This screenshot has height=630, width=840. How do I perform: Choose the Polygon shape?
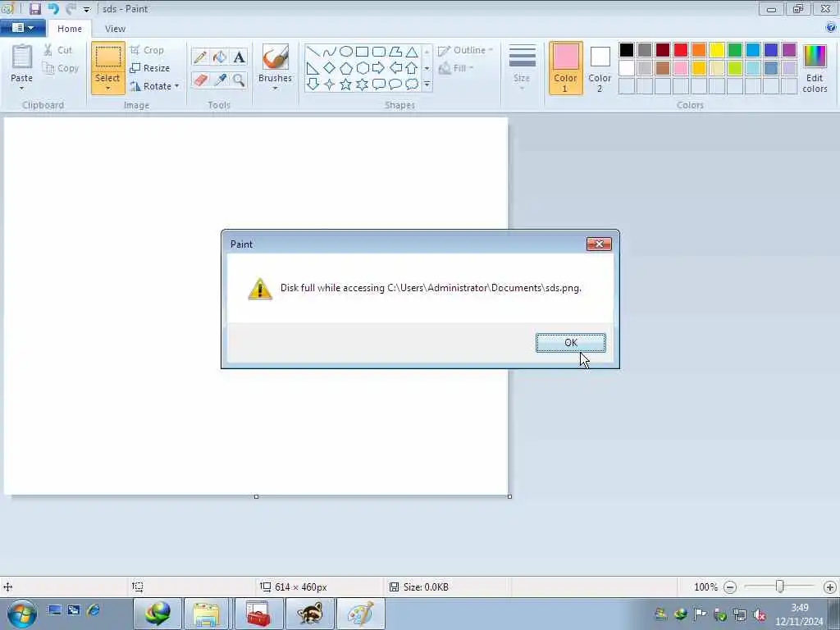pyautogui.click(x=395, y=52)
